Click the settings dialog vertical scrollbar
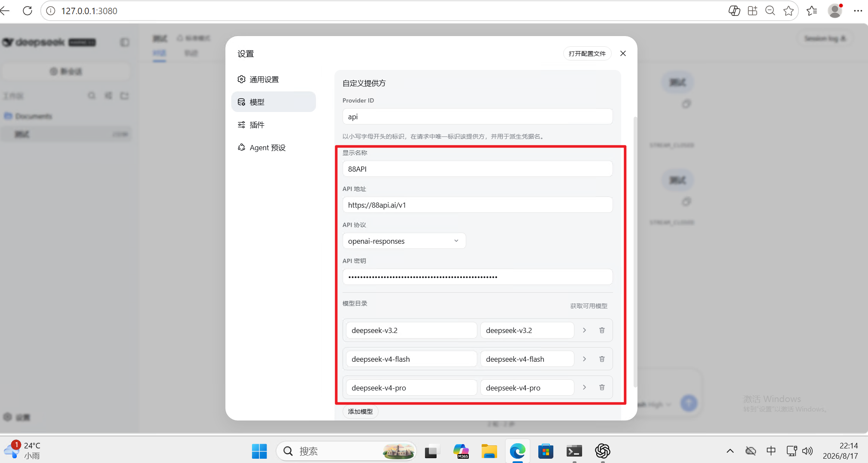 [x=635, y=251]
